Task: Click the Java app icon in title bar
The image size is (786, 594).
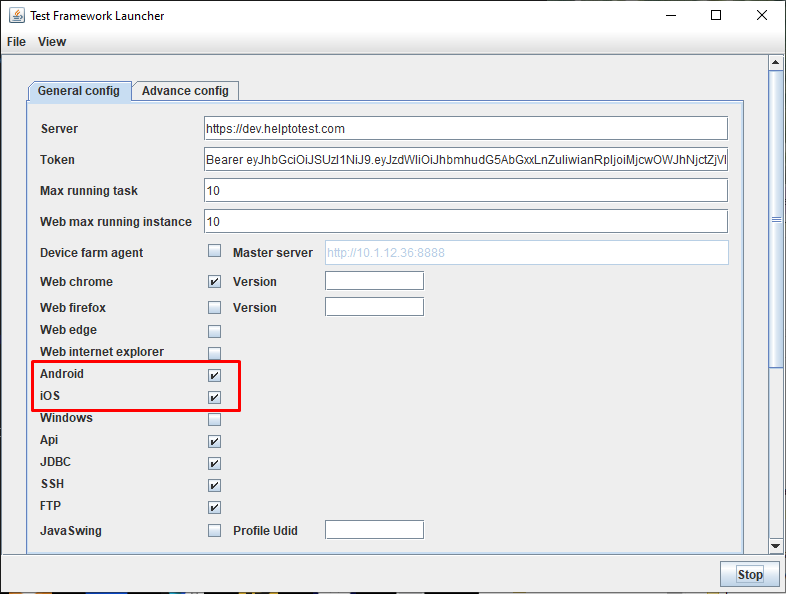Action: (17, 16)
